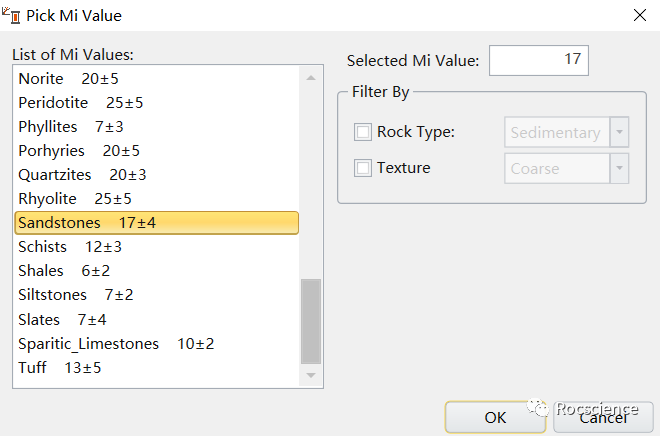Select the highlighted Sandstones 17±4 item
660x436 pixels.
tap(86, 223)
